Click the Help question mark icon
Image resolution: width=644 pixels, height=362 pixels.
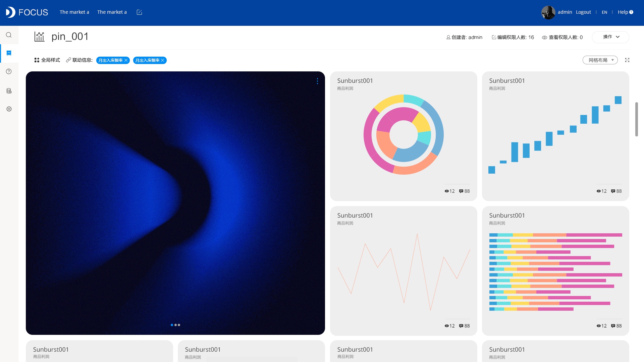(631, 12)
